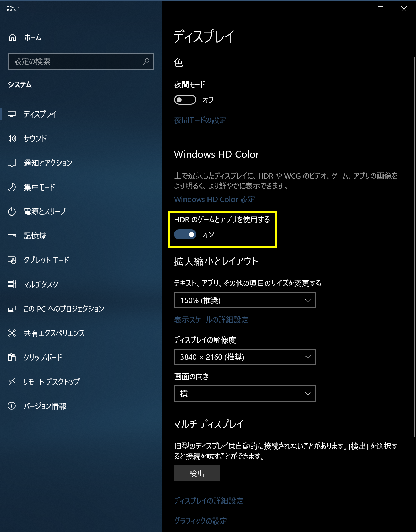Viewport: 416px width, 532px height.
Task: Open ディスプレイの詳細設定 link
Action: click(x=209, y=501)
